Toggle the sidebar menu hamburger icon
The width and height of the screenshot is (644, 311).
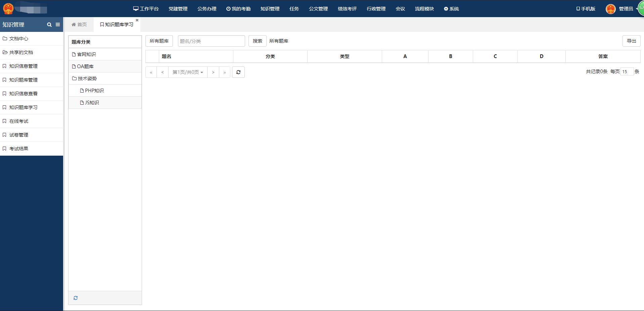58,24
